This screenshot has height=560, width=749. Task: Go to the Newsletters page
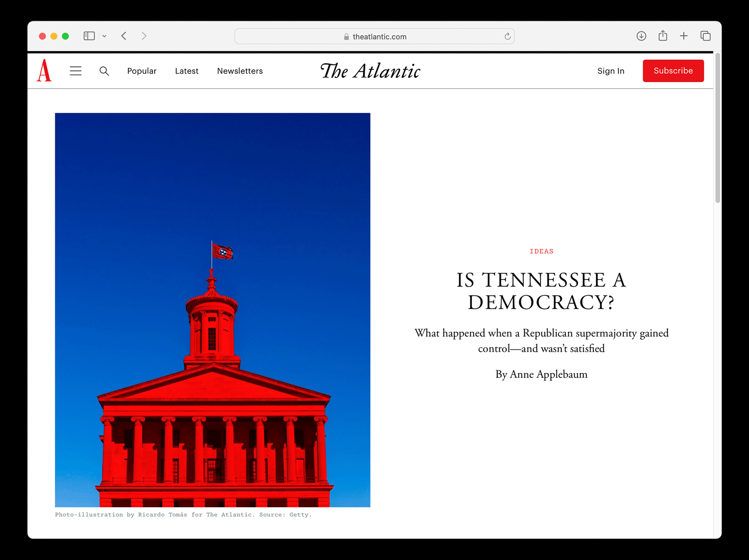click(x=240, y=71)
